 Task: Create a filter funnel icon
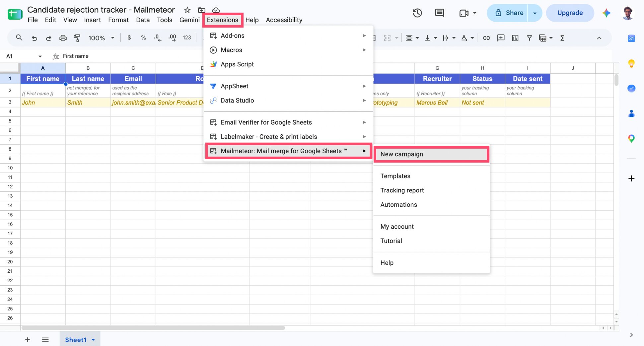[x=529, y=38]
